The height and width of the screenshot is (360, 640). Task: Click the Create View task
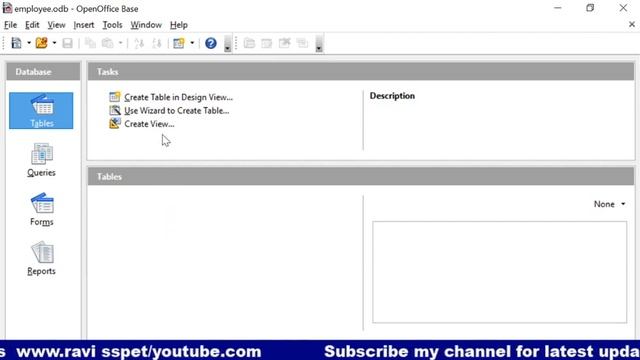[149, 124]
